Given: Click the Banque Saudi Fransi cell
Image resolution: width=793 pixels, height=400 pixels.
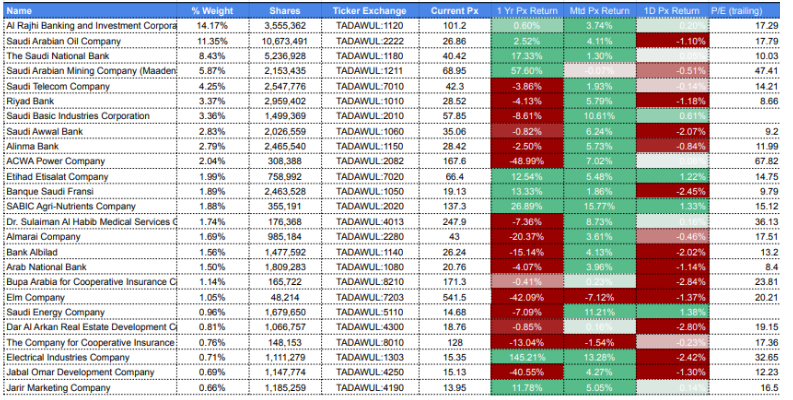Looking at the screenshot, I should tap(90, 191).
